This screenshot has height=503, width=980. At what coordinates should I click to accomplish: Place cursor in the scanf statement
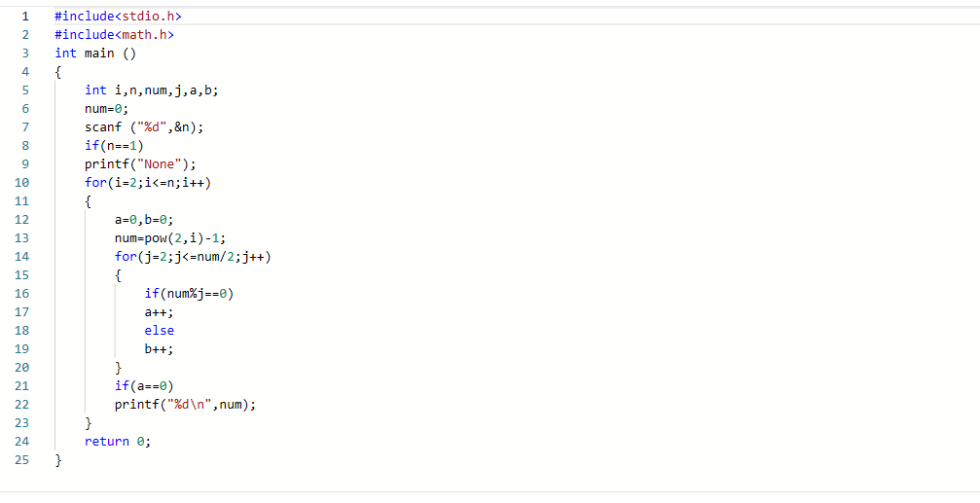pos(144,127)
